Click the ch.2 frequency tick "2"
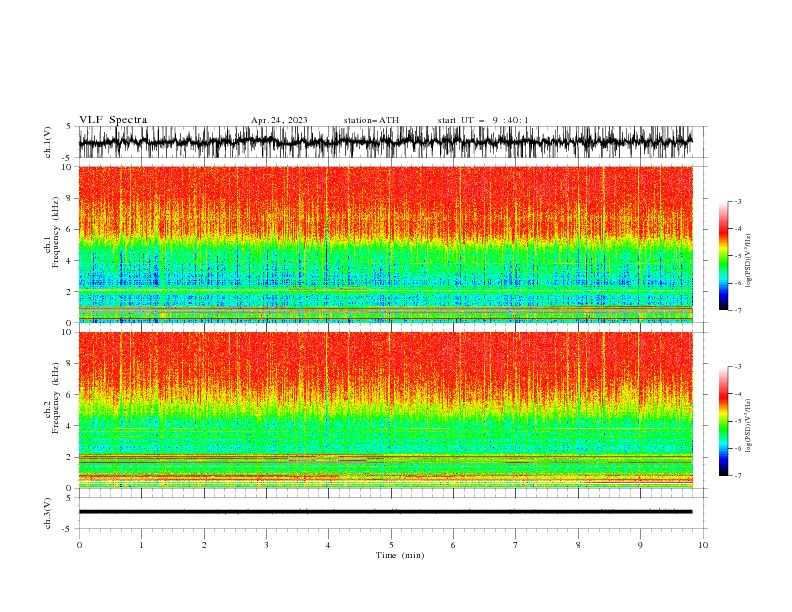 point(69,457)
